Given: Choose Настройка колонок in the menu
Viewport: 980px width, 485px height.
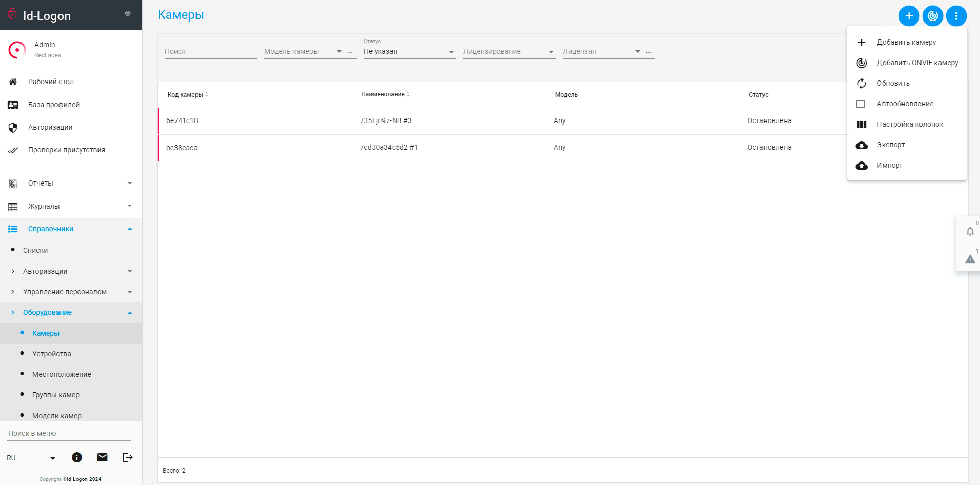Looking at the screenshot, I should (x=910, y=125).
